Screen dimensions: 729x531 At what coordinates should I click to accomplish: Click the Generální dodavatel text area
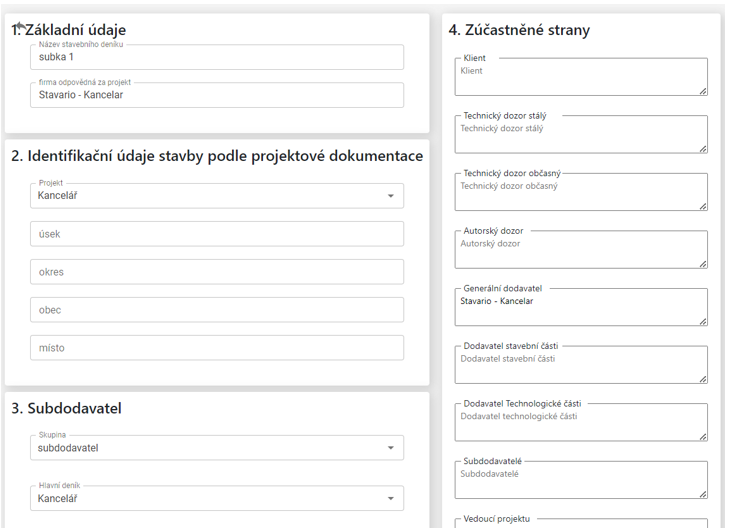coord(580,308)
